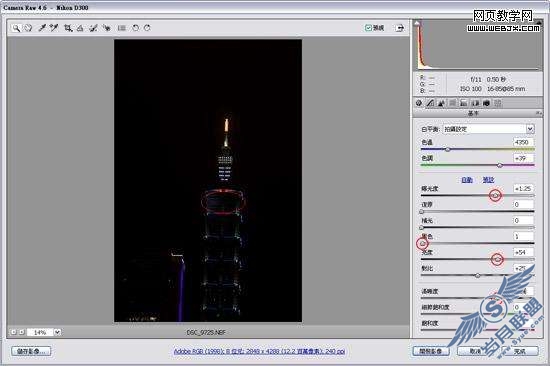Rotate image 90° clockwise

pyautogui.click(x=147, y=28)
